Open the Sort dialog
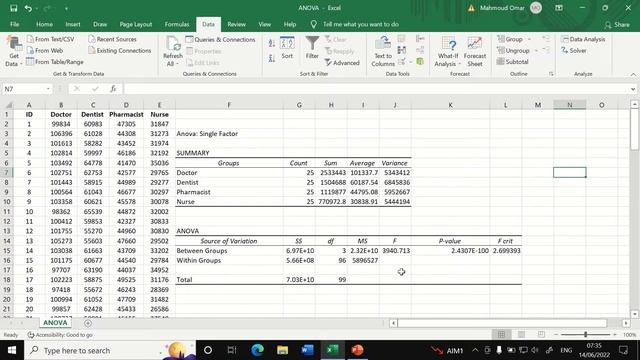This screenshot has width=640, height=360. tap(287, 48)
